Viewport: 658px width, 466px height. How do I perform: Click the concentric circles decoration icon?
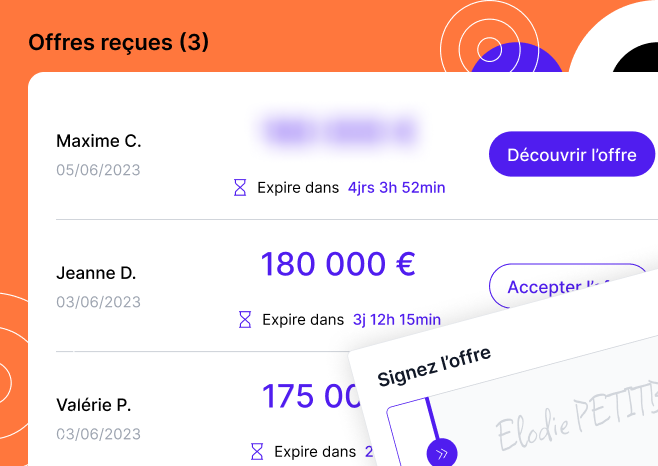489,48
